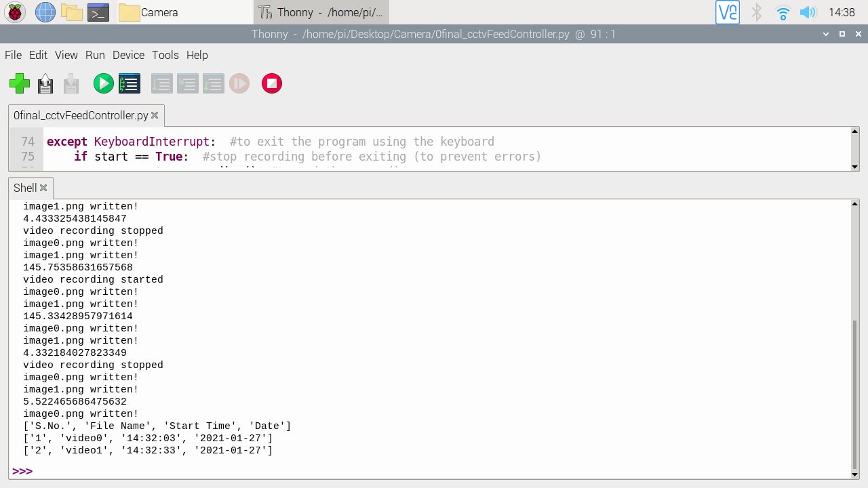Open the Device menu
The image size is (868, 488).
point(128,55)
